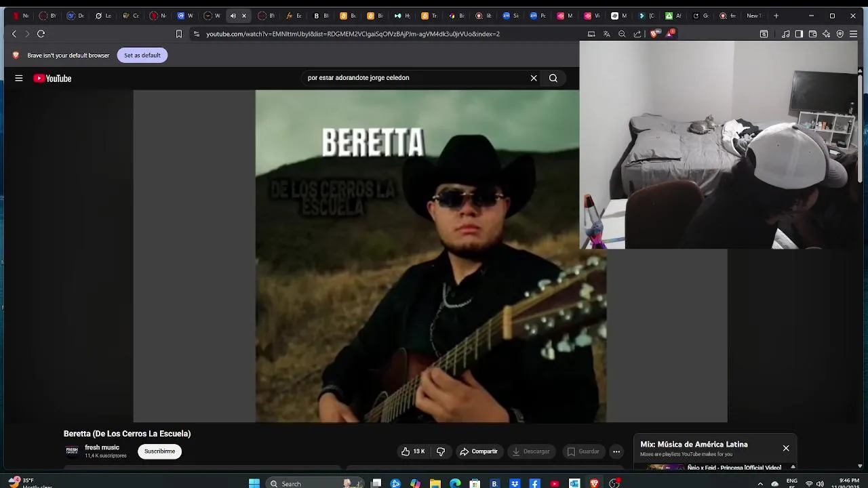Open Outlook from taskbar
This screenshot has width=868, height=488.
(574, 483)
